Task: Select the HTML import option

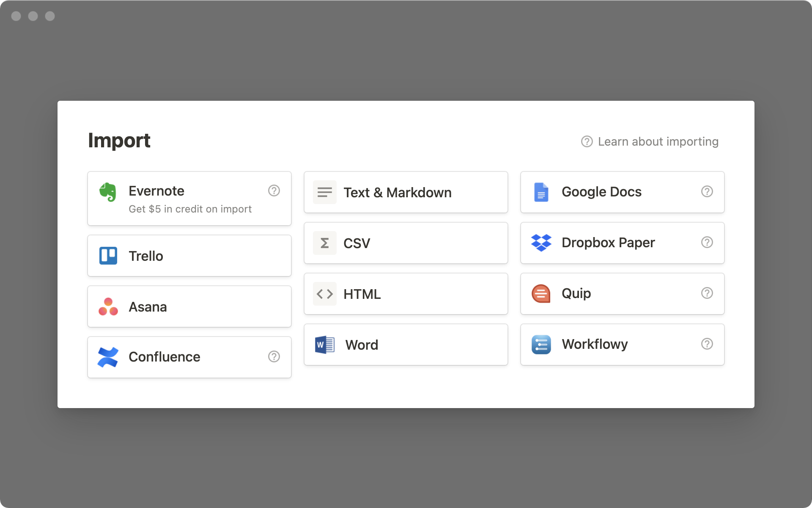Action: click(x=406, y=293)
